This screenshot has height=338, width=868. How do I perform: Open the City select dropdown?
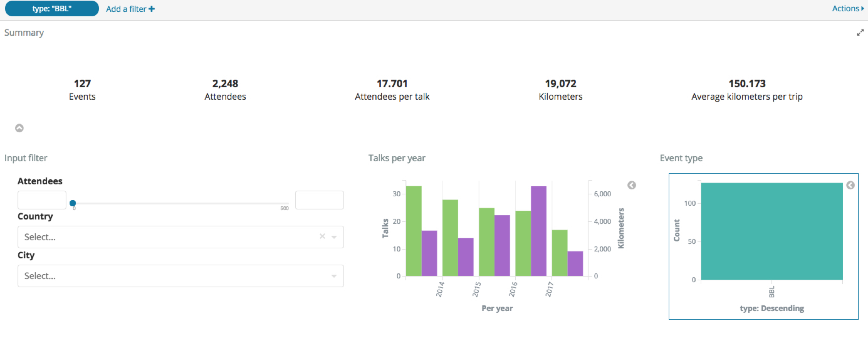180,276
